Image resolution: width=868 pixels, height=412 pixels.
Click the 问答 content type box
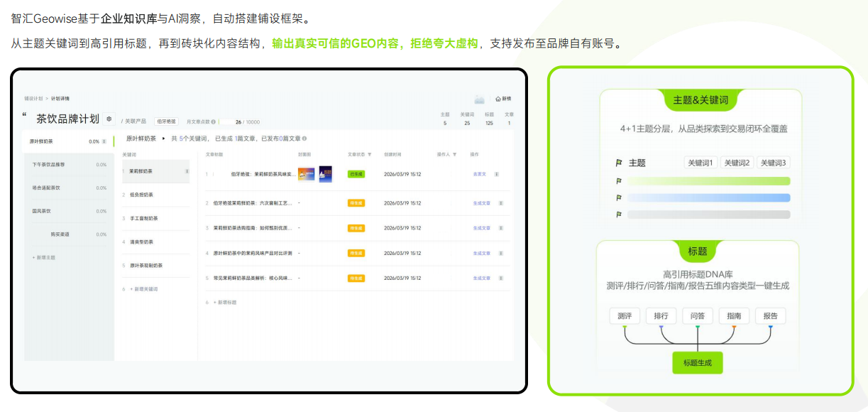pos(698,316)
